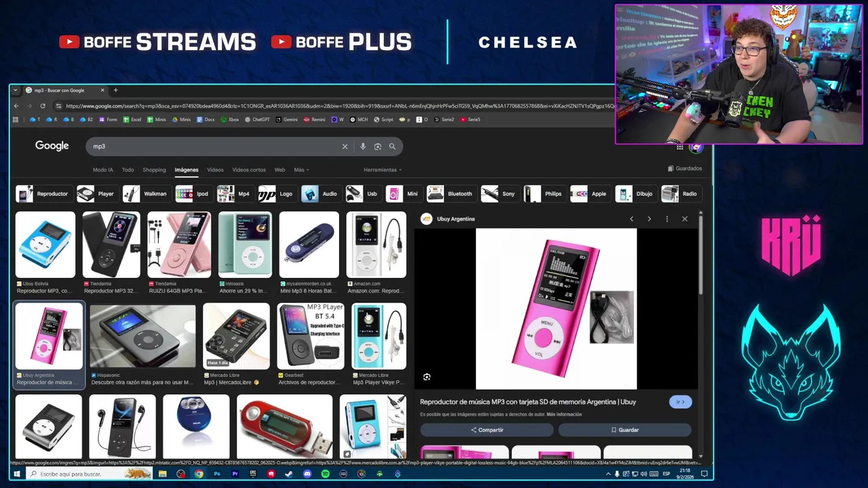Open the pink RUIZU 64GB MP3 thumbnail

tap(179, 245)
